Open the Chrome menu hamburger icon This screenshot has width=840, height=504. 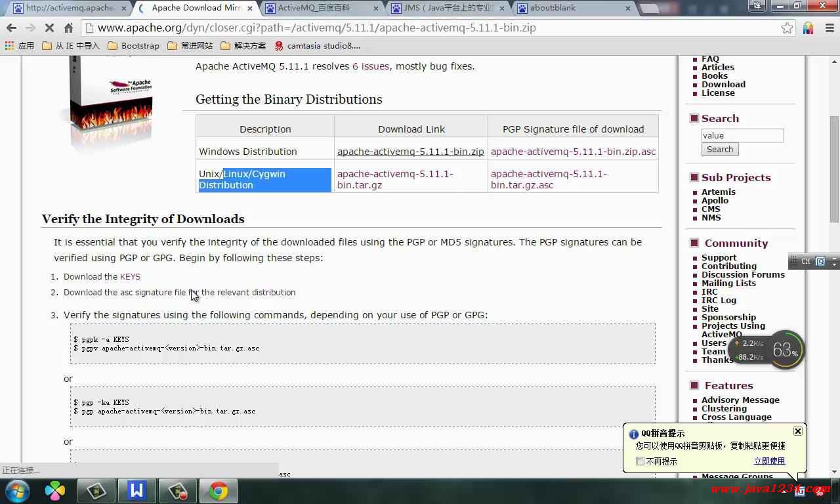pyautogui.click(x=828, y=28)
